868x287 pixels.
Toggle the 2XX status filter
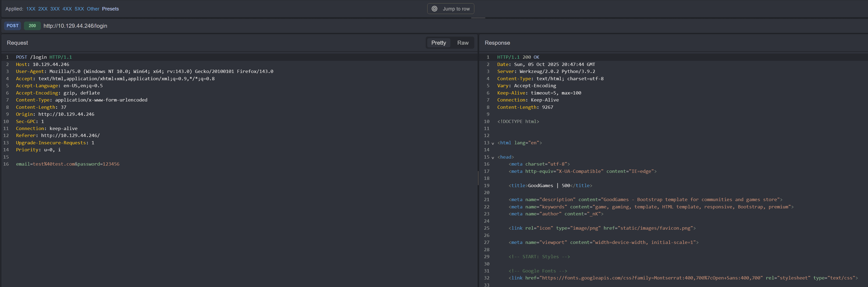tap(42, 9)
